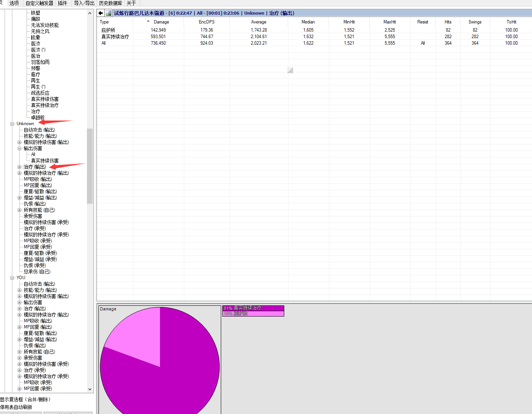532x414 pixels.
Task: Sort table by Resist column header
Action: 423,22
